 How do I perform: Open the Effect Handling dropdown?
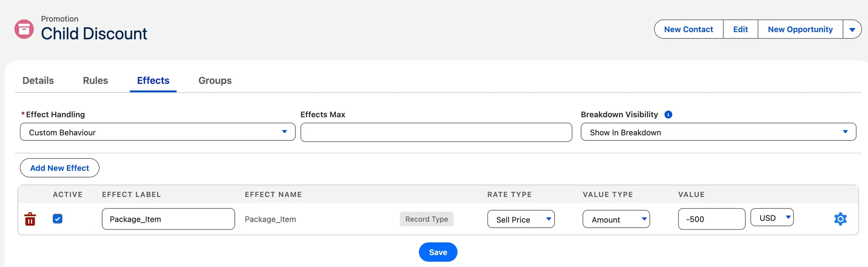157,132
